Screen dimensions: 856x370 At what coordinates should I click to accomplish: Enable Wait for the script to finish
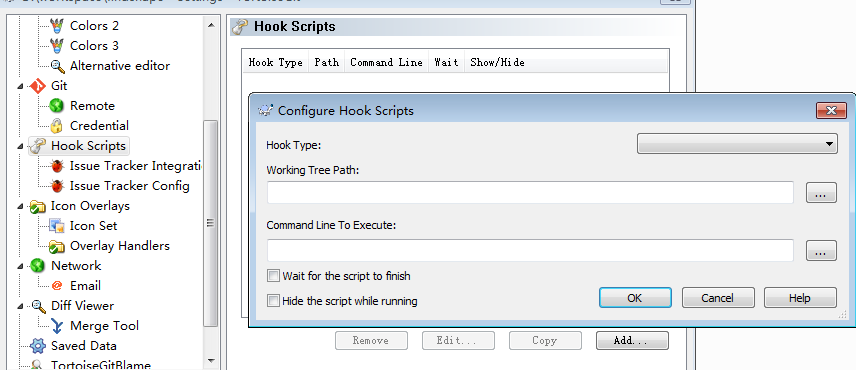click(x=273, y=276)
